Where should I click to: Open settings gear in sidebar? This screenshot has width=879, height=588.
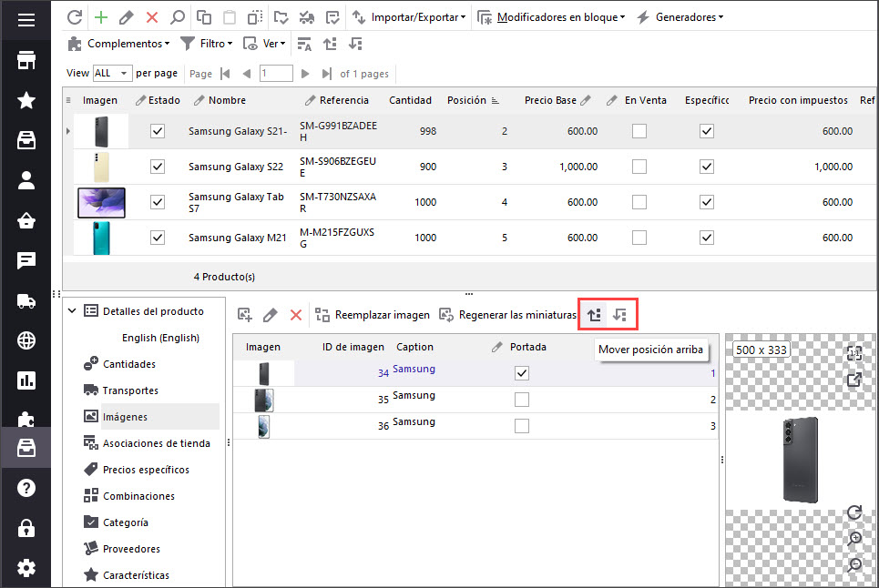point(26,568)
